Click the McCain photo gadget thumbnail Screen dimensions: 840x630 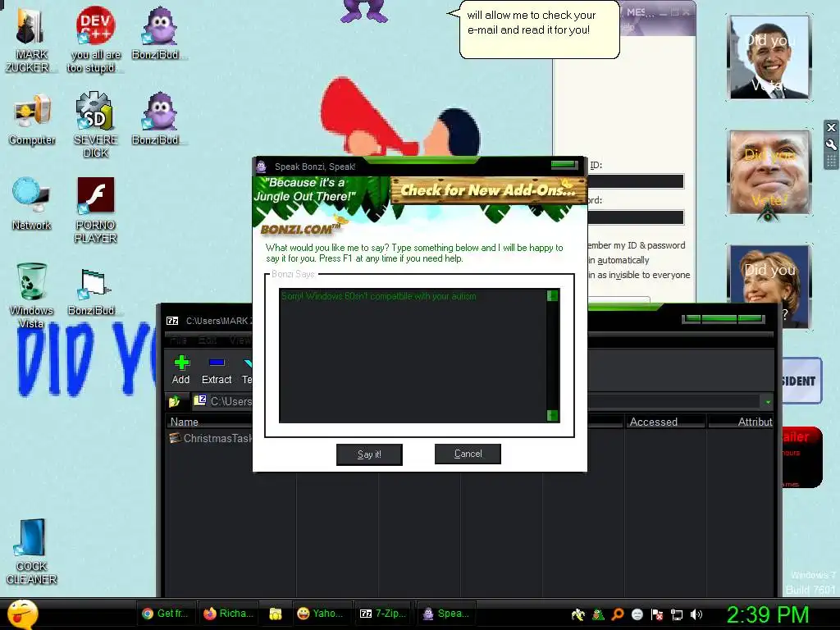click(x=769, y=172)
